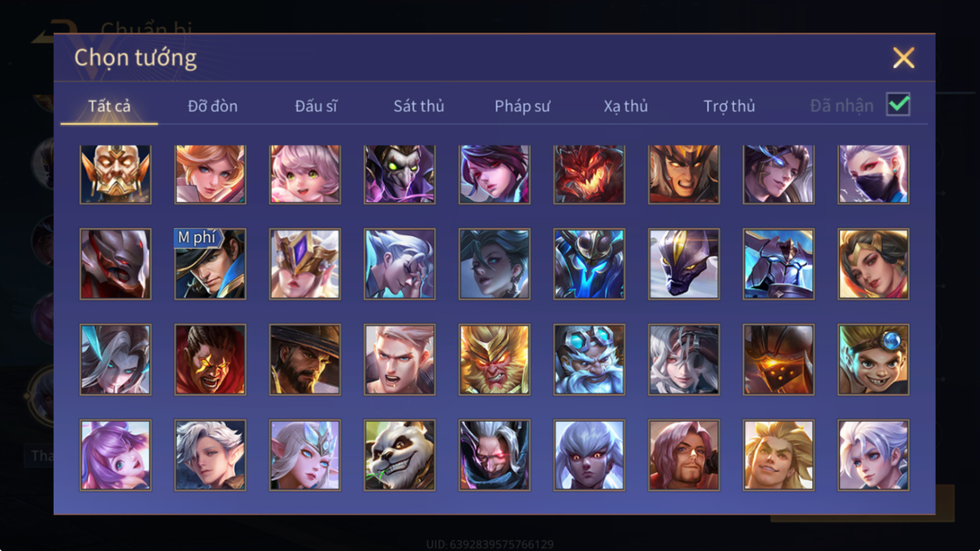Toggle the Đã nhận checkbox

898,105
